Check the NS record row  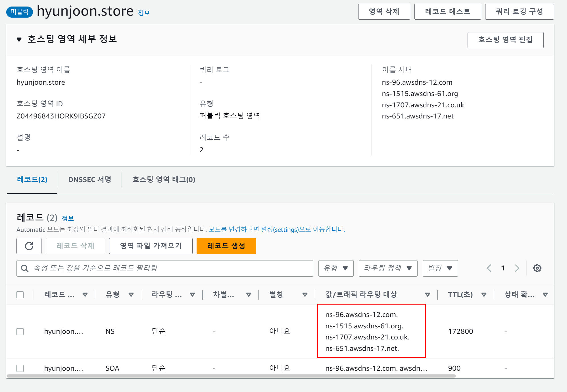tap(20, 331)
